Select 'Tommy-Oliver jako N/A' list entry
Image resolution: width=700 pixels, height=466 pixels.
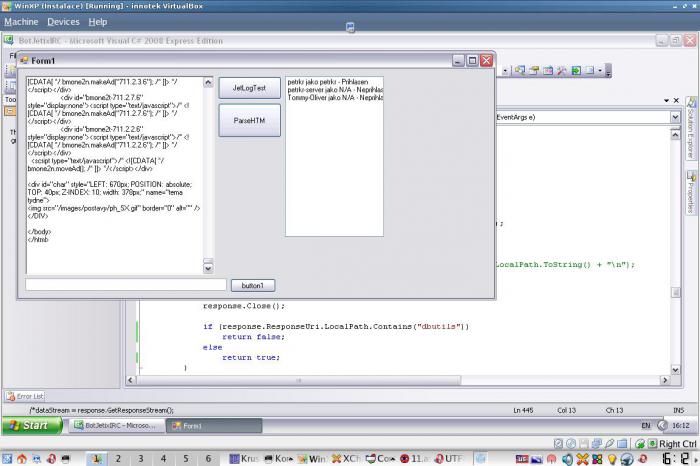click(335, 97)
